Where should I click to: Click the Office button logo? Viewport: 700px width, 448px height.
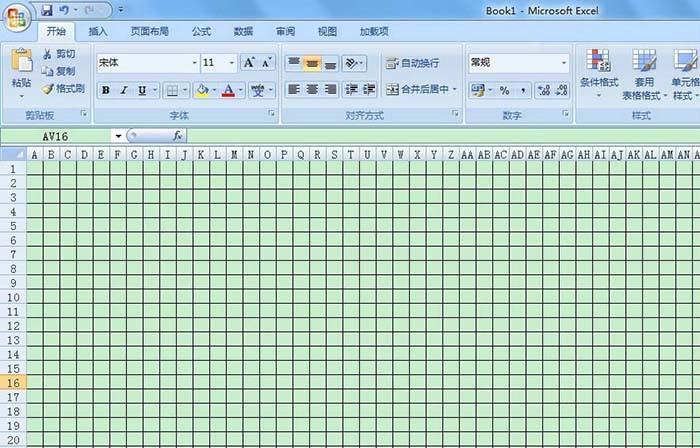click(17, 20)
